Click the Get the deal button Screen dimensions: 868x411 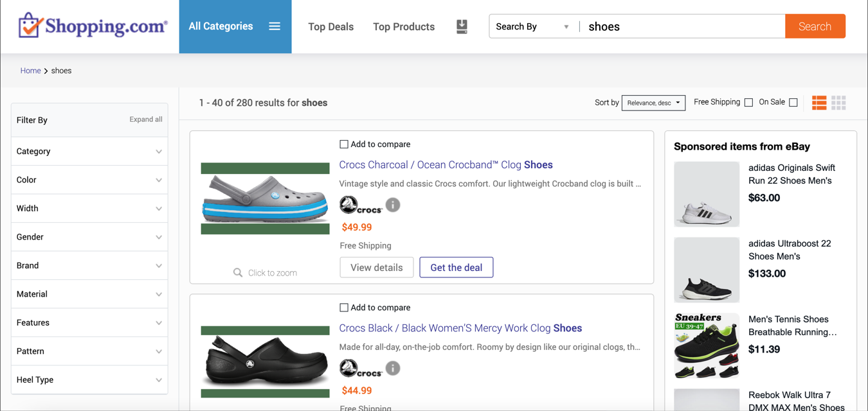coord(456,268)
